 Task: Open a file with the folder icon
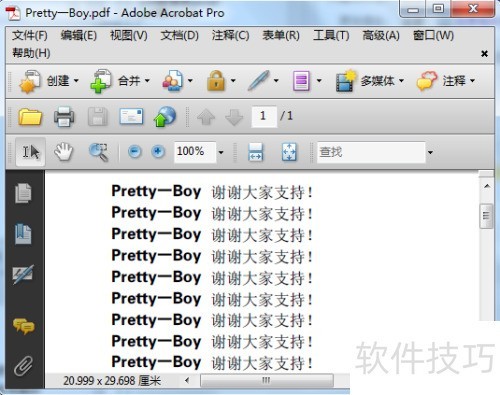pyautogui.click(x=30, y=117)
